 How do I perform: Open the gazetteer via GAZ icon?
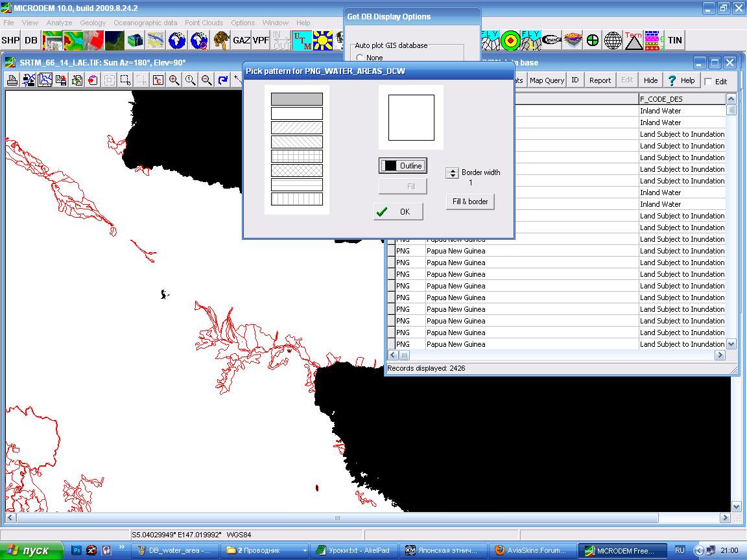241,40
